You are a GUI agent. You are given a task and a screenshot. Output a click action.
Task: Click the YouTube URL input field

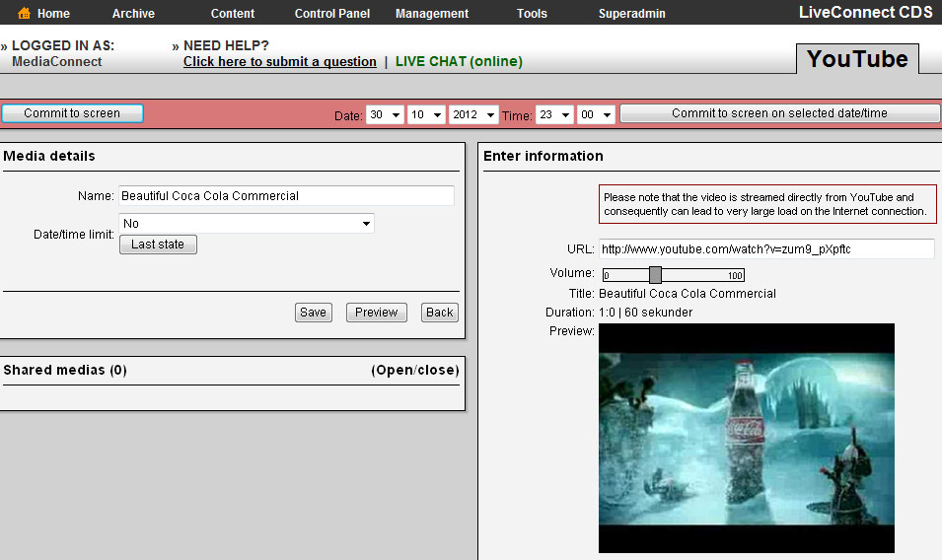click(766, 249)
